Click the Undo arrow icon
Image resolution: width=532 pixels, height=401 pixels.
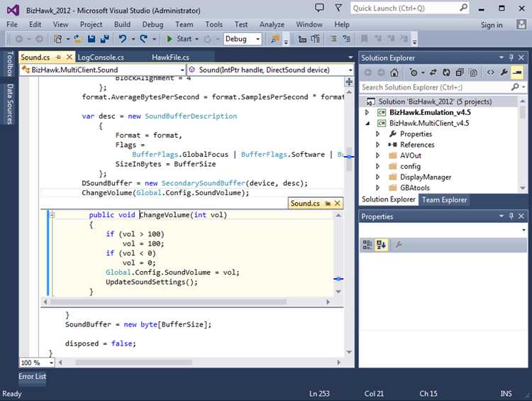123,39
